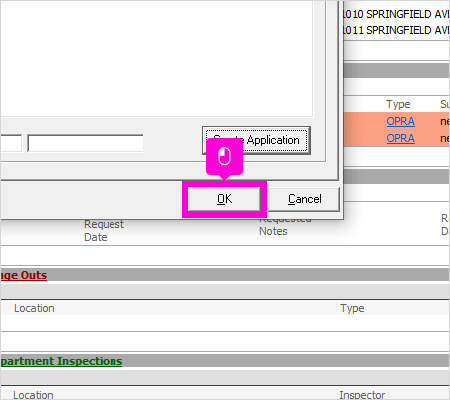Dismiss the dialog using Cancel
Image resolution: width=450 pixels, height=400 pixels.
coord(304,199)
